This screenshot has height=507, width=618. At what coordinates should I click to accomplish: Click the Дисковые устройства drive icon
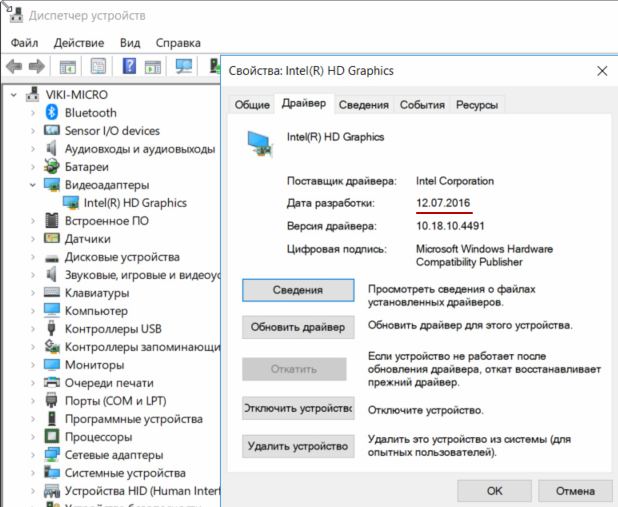pos(52,259)
